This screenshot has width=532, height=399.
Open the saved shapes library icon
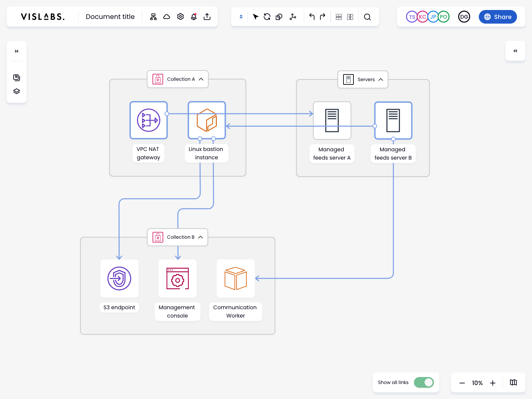point(16,78)
